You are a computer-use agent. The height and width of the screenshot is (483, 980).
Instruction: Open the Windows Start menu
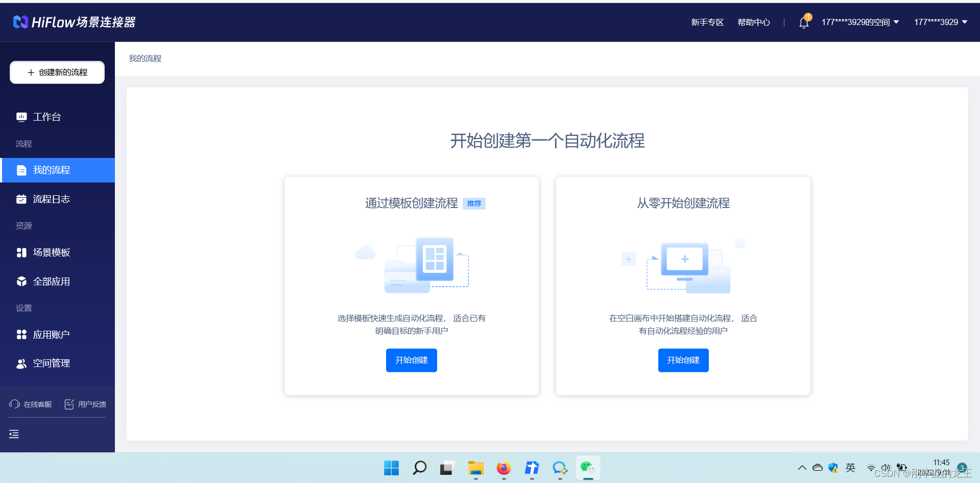tap(391, 468)
